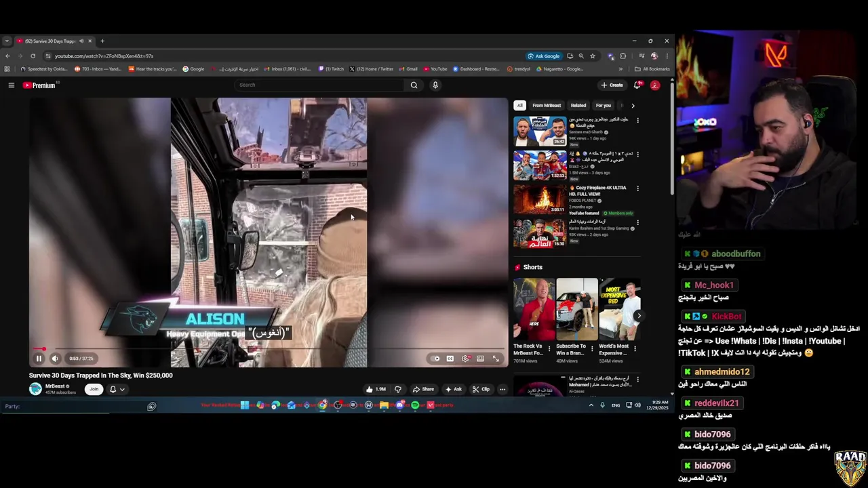Click the address bar URL
The image size is (868, 488).
(104, 56)
